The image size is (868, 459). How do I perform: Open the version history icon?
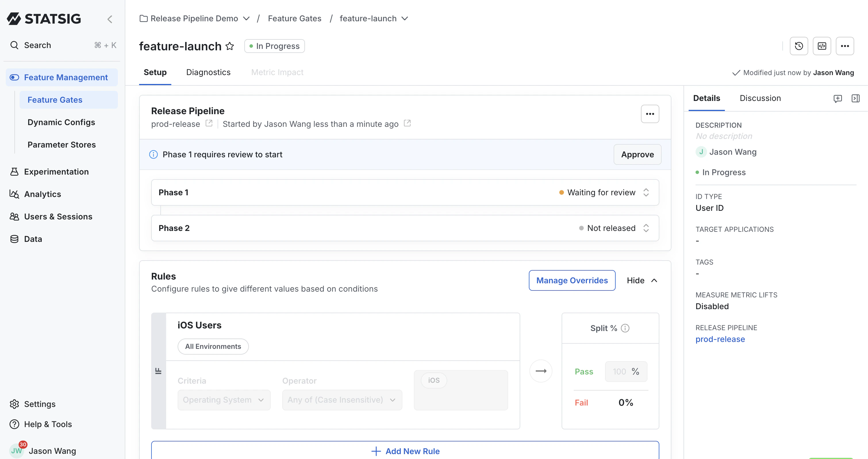click(799, 46)
